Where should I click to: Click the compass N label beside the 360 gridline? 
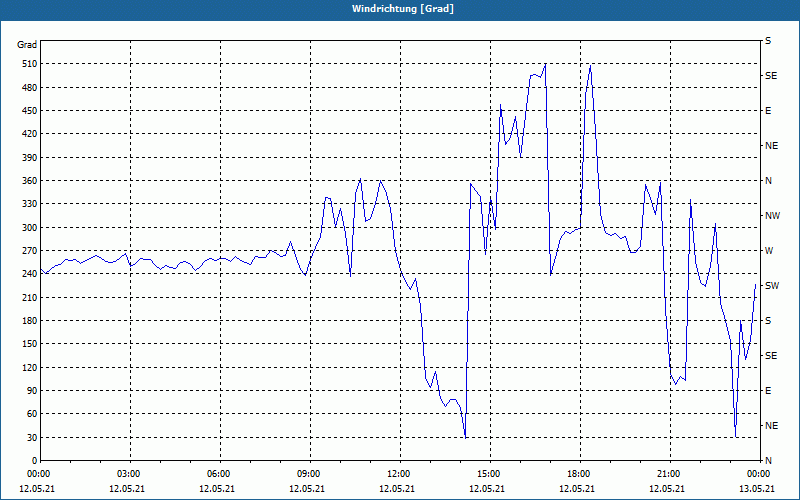(769, 181)
